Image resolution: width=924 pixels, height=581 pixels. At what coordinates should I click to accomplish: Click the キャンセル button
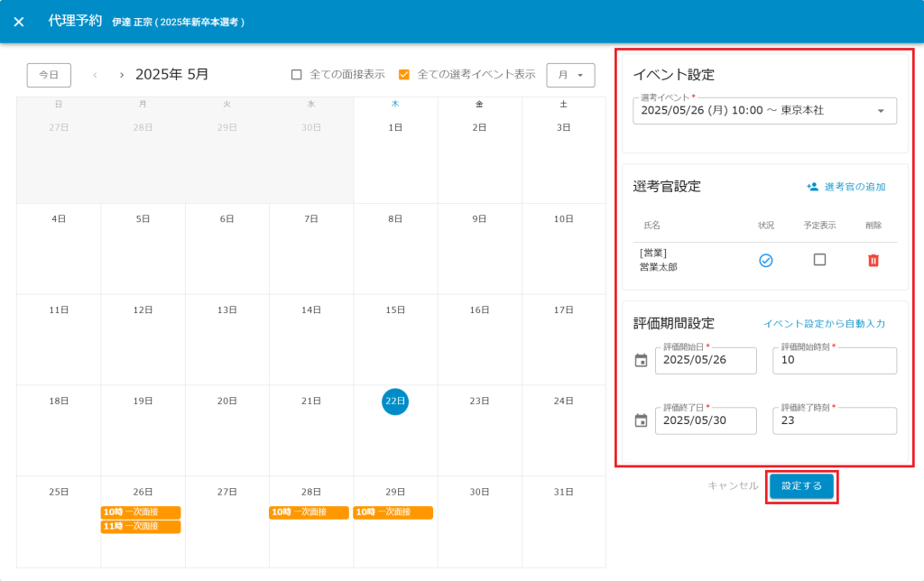click(x=733, y=485)
